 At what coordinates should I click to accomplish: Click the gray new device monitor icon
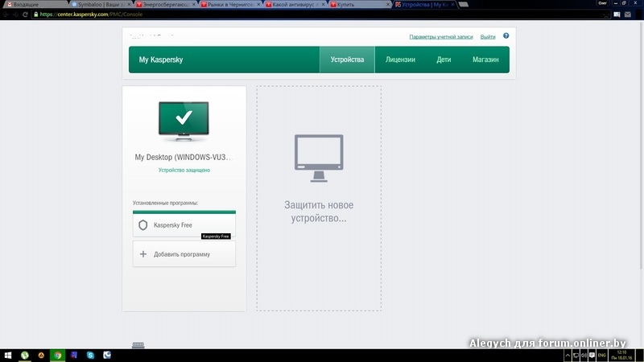tap(319, 158)
